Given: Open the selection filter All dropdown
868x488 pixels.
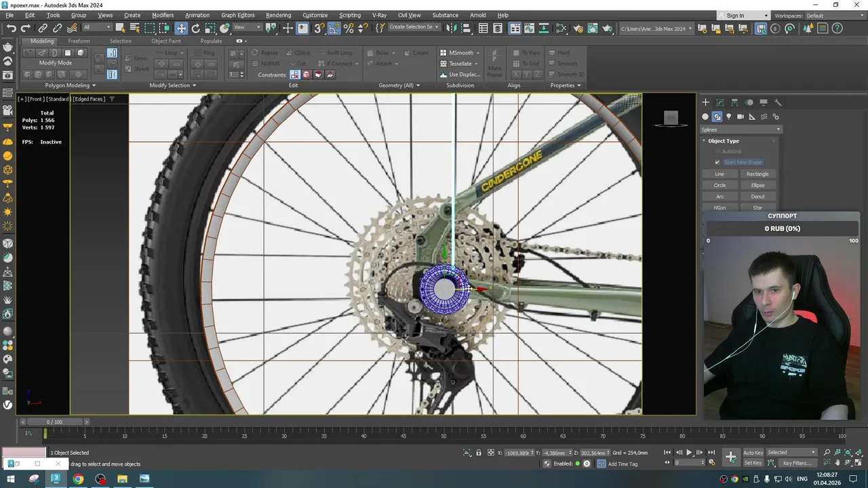Looking at the screenshot, I should click(x=96, y=28).
